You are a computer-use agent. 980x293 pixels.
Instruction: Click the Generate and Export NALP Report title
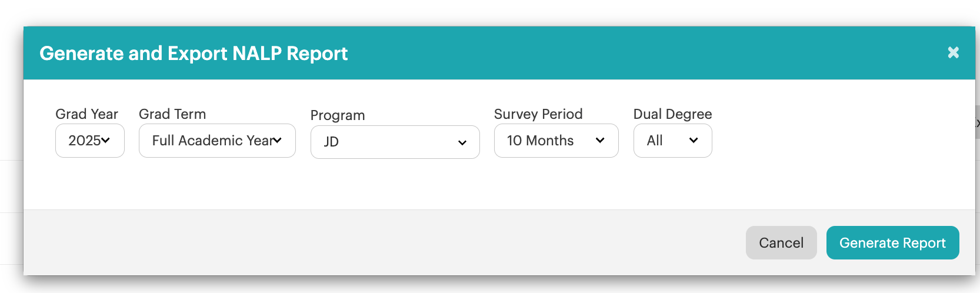pos(194,54)
